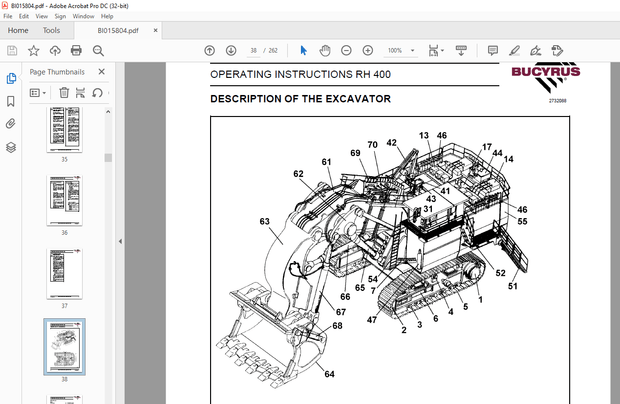
Task: Rotate page counterclockwise in thumbnails
Action: (x=97, y=93)
